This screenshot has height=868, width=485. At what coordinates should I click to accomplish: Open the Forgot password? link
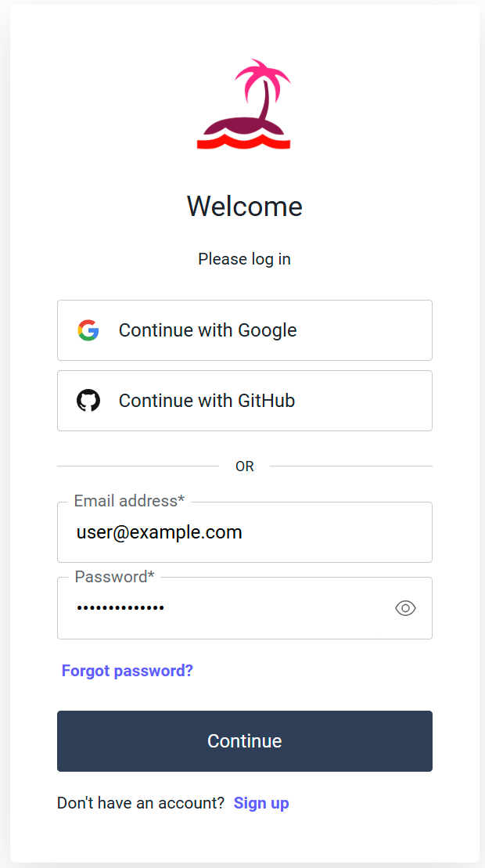tap(128, 671)
